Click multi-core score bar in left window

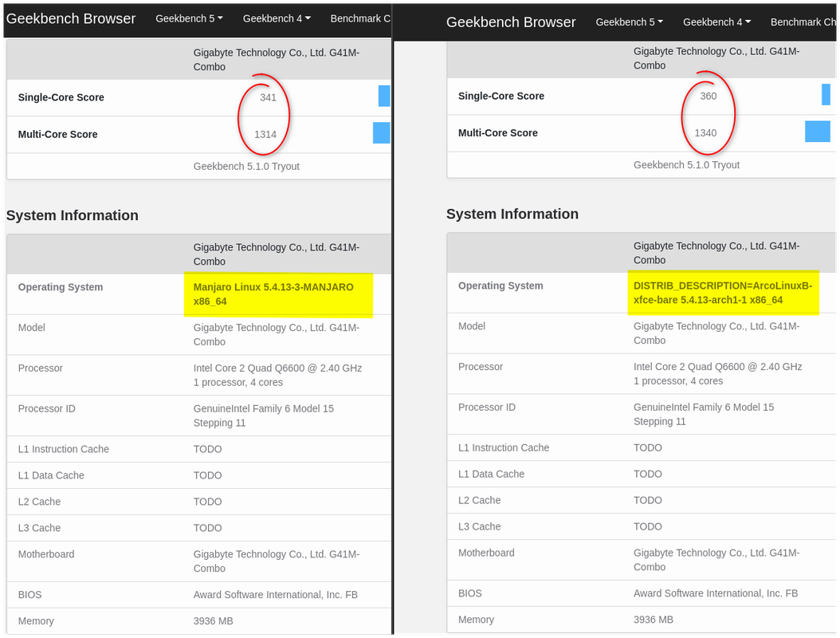(382, 133)
